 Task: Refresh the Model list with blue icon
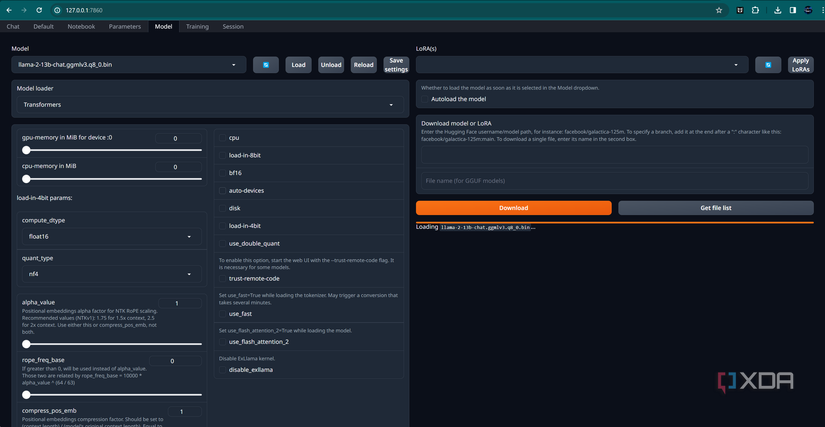point(265,65)
